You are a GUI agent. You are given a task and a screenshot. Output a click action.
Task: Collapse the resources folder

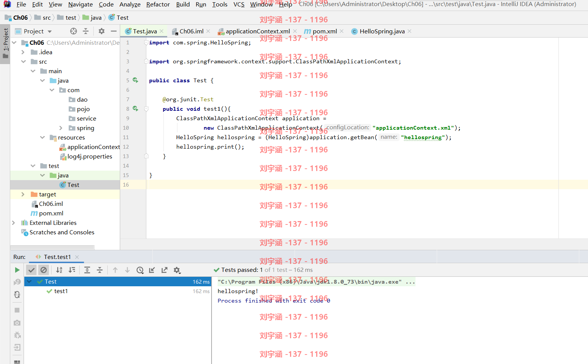[42, 137]
